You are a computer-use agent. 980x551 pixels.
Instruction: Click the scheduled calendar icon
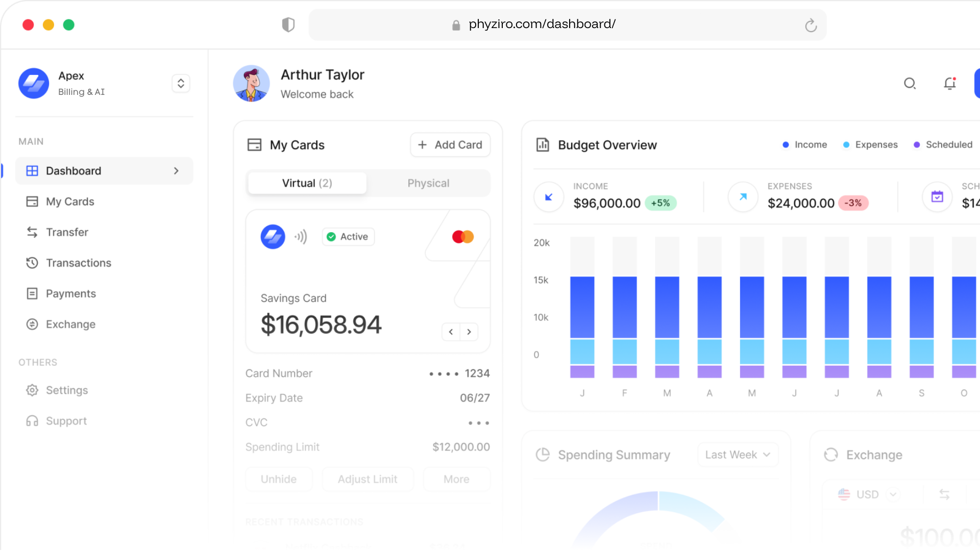[x=937, y=196]
